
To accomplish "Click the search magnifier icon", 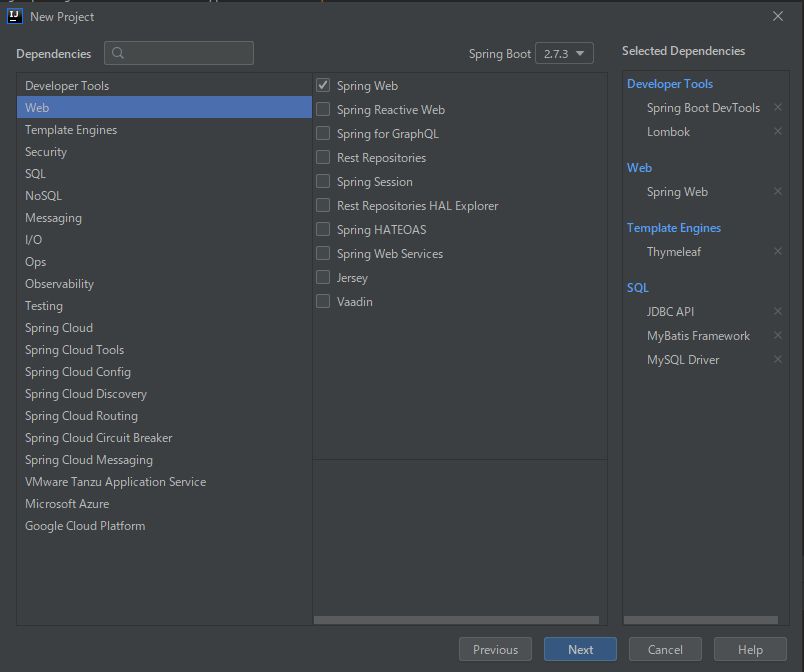I will 118,53.
